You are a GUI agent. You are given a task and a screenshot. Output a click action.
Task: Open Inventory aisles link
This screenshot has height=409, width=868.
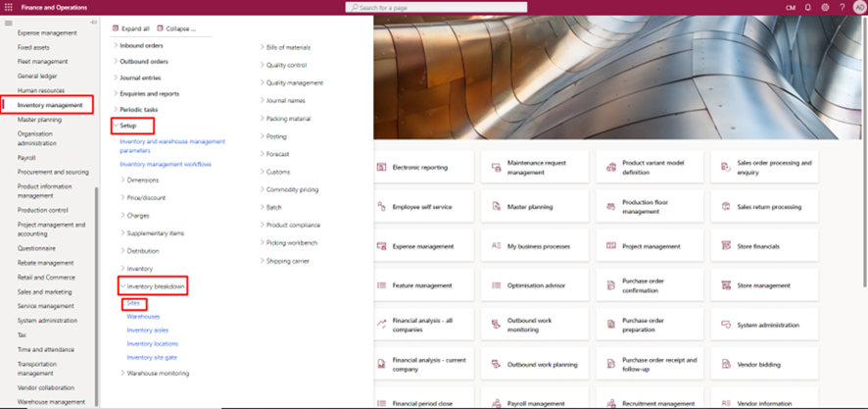pos(148,330)
